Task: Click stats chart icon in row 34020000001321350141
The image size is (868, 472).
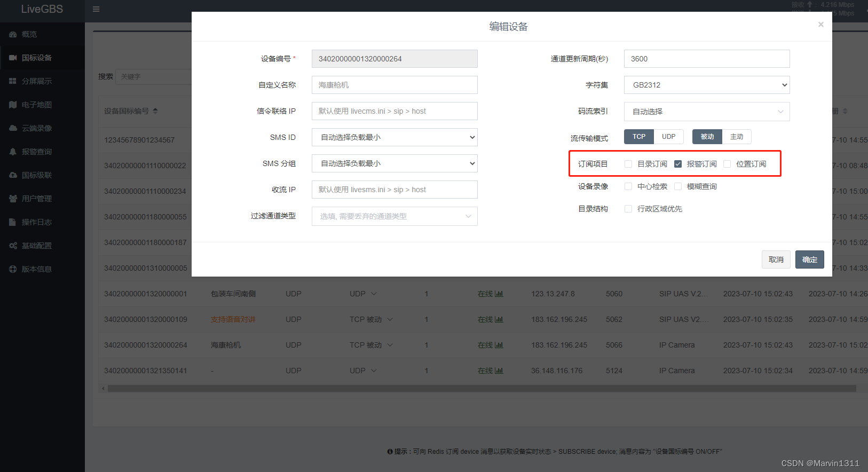Action: pyautogui.click(x=499, y=371)
